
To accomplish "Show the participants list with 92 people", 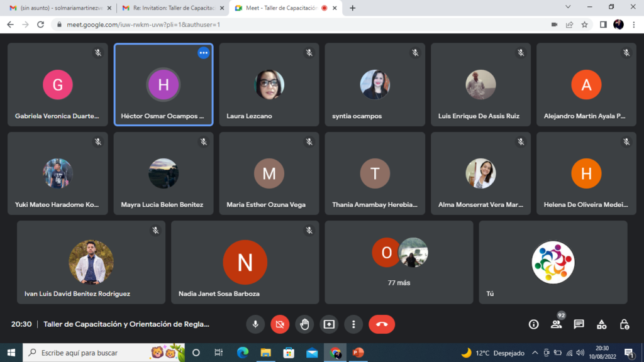I will tap(556, 324).
